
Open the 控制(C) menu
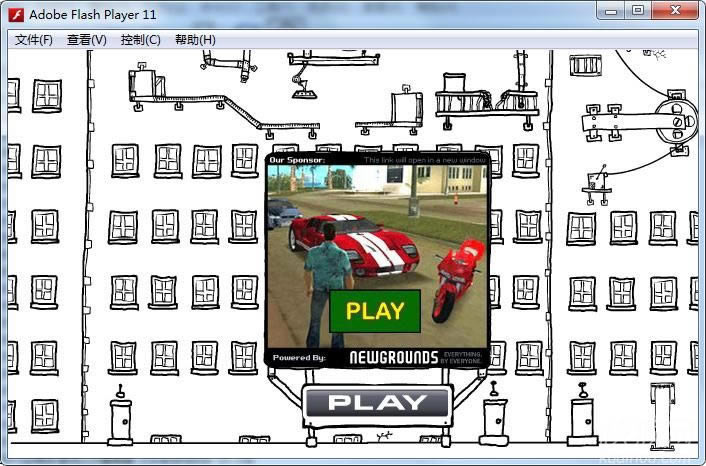[140, 40]
